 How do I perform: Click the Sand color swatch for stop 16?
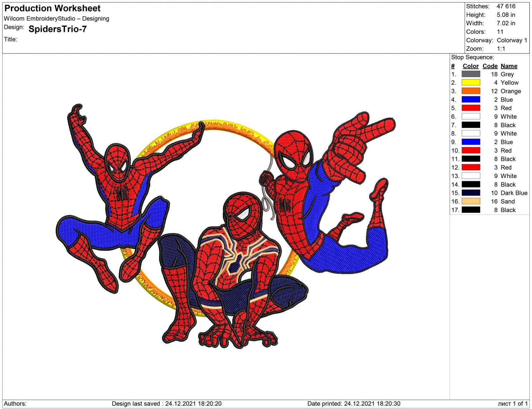click(x=470, y=201)
